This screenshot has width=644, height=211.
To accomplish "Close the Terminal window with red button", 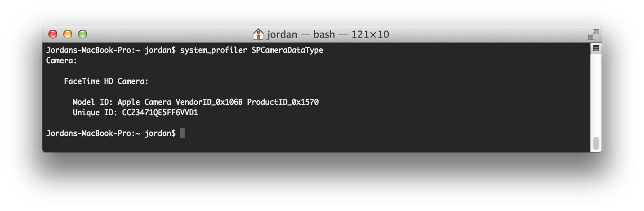I will click(53, 35).
